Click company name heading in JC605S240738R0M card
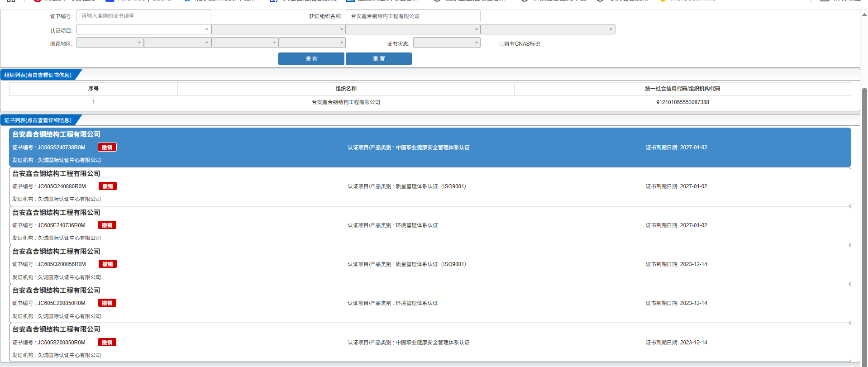Image resolution: width=868 pixels, height=367 pixels. pyautogui.click(x=56, y=134)
